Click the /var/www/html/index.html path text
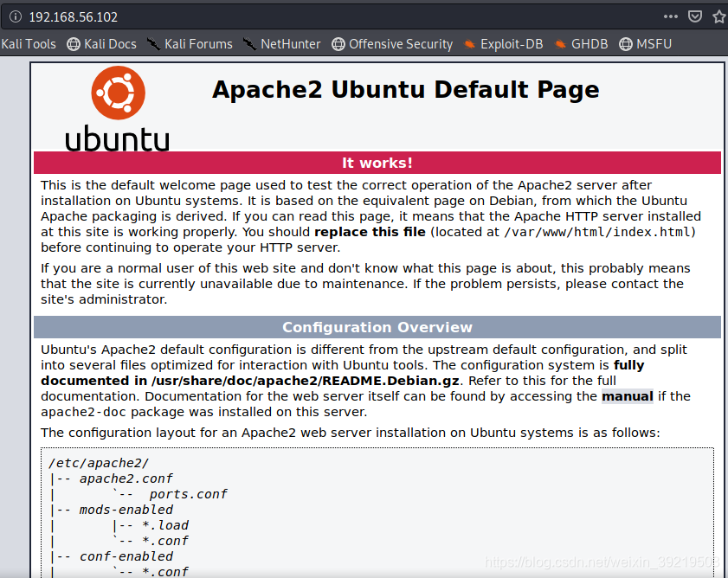The image size is (728, 578). tap(597, 232)
